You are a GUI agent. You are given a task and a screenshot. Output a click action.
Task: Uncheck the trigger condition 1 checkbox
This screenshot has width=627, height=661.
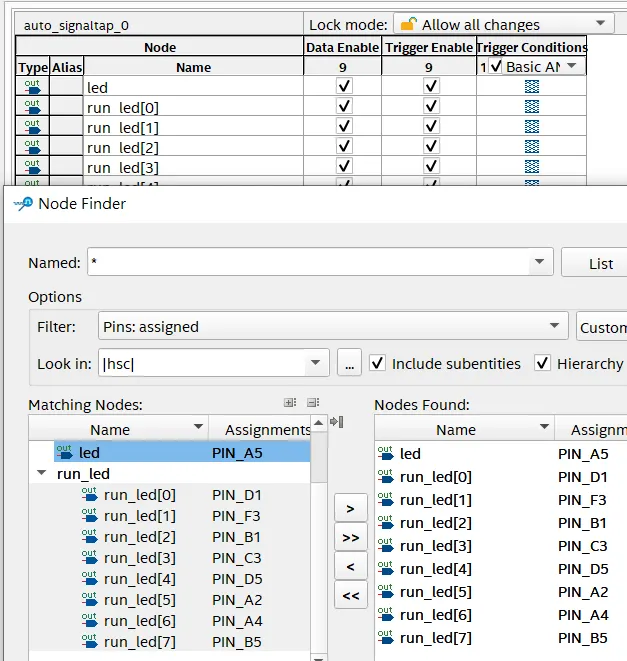coord(496,66)
